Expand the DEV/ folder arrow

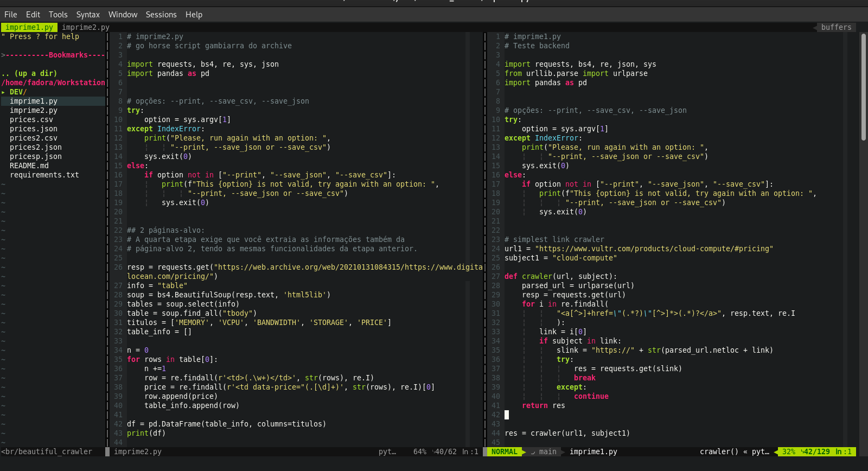pos(3,92)
